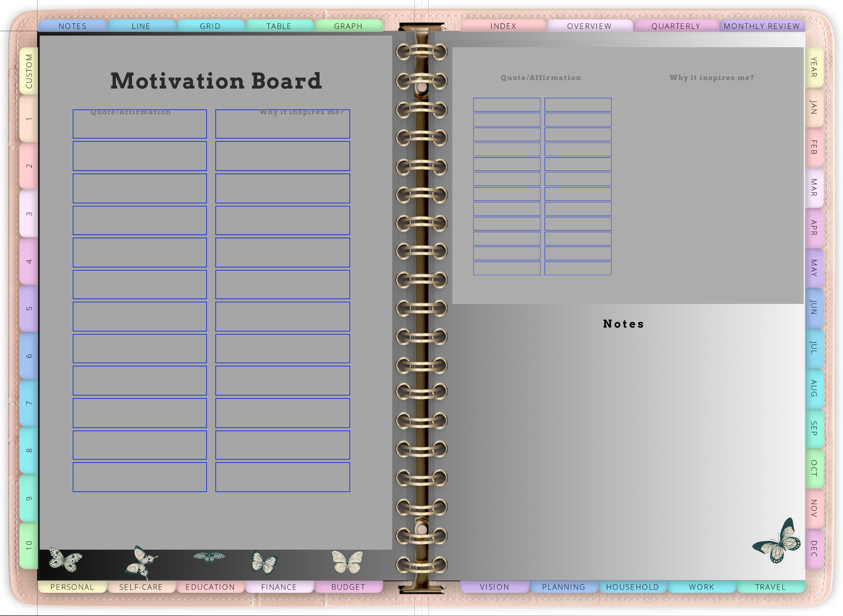Screen dimensions: 843x616
Task: Open the YEAR side tab
Action: click(x=814, y=67)
